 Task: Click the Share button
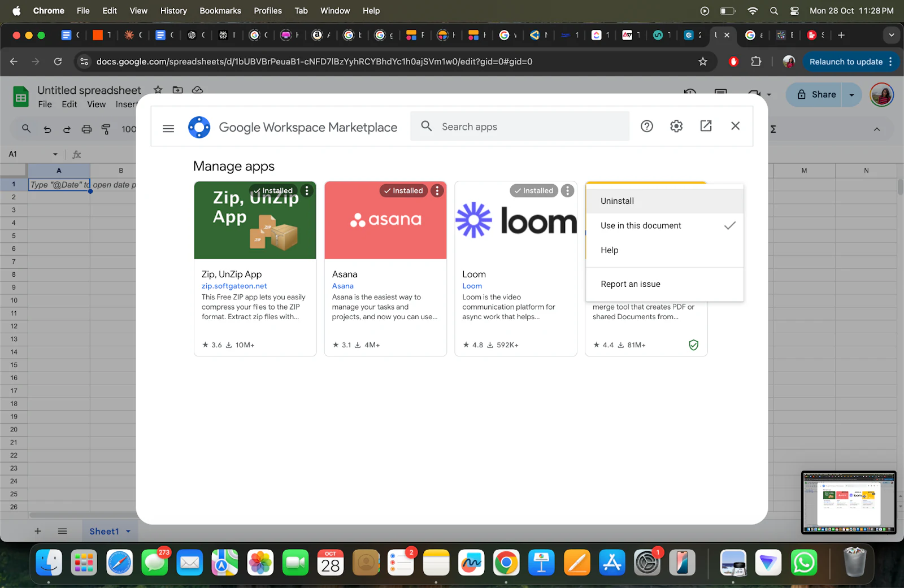tap(816, 95)
